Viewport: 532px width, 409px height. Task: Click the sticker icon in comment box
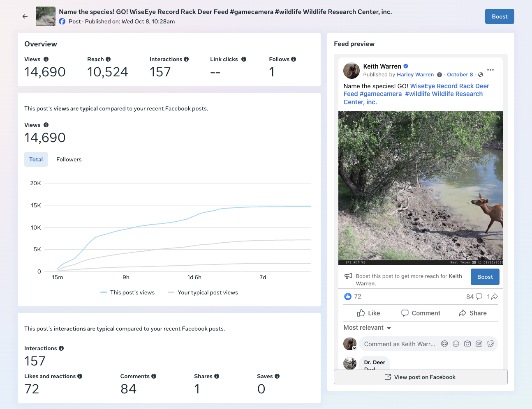490,344
